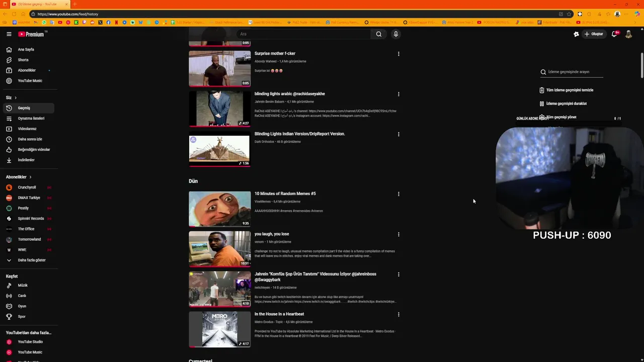The width and height of the screenshot is (644, 362).
Task: Open In the House In a Heartbeat title
Action: click(279, 314)
